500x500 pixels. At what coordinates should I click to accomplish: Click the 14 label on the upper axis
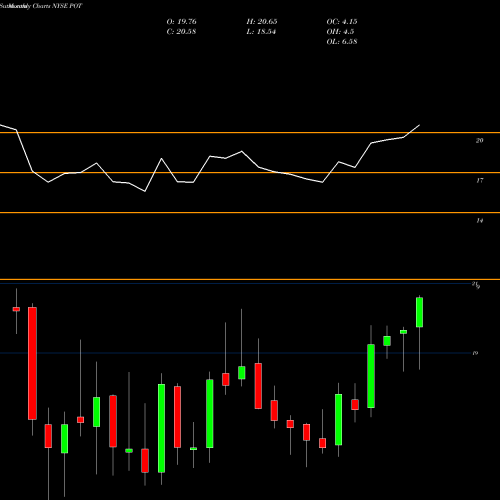pos(479,221)
